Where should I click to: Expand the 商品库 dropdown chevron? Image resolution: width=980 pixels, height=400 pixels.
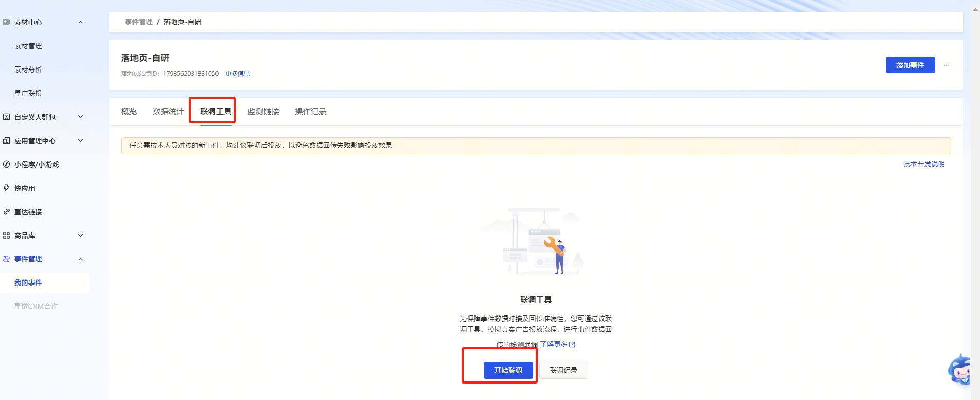[80, 236]
